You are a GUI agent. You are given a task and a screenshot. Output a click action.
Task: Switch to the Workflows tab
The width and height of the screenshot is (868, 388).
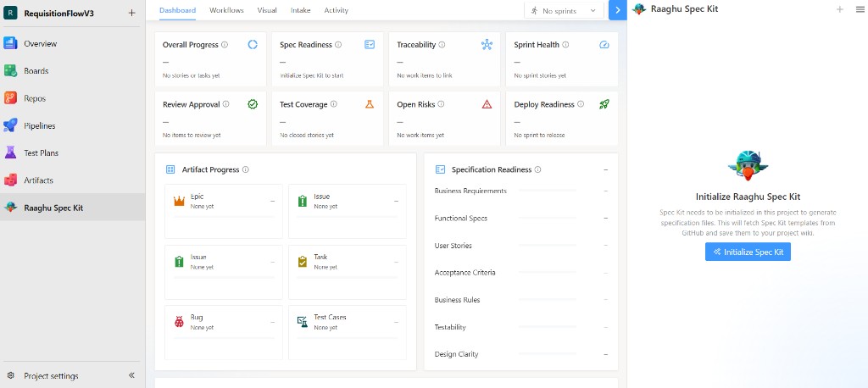[226, 10]
